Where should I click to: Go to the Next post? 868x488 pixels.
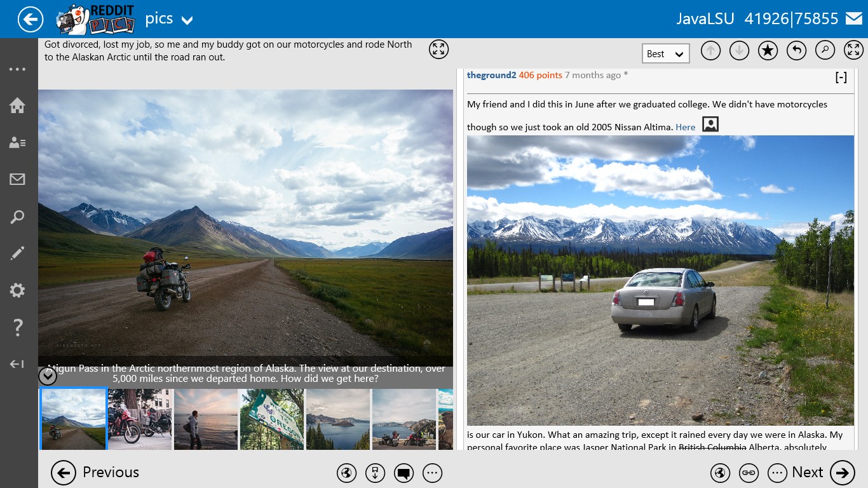[x=824, y=473]
